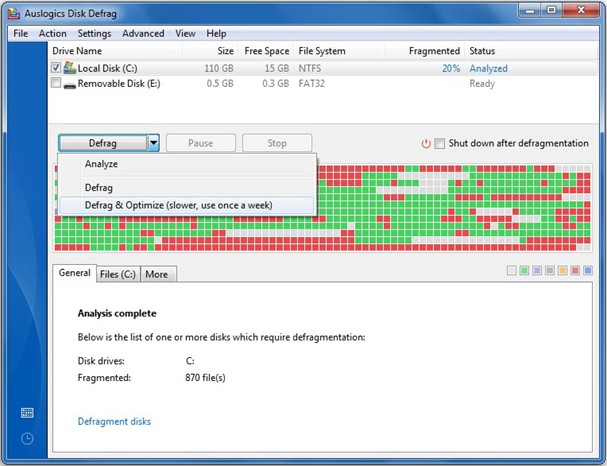Image resolution: width=607 pixels, height=466 pixels.
Task: Sort by the Status column header
Action: pyautogui.click(x=531, y=51)
